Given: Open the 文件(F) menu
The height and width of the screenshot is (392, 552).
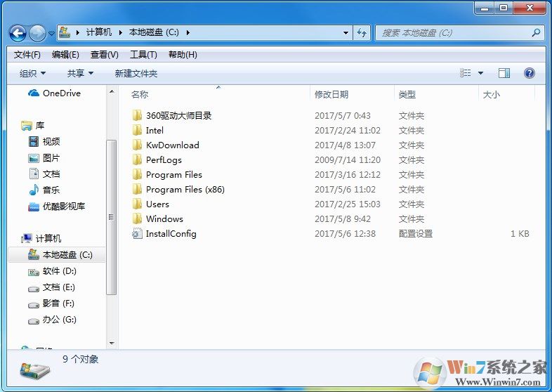Looking at the screenshot, I should 27,55.
